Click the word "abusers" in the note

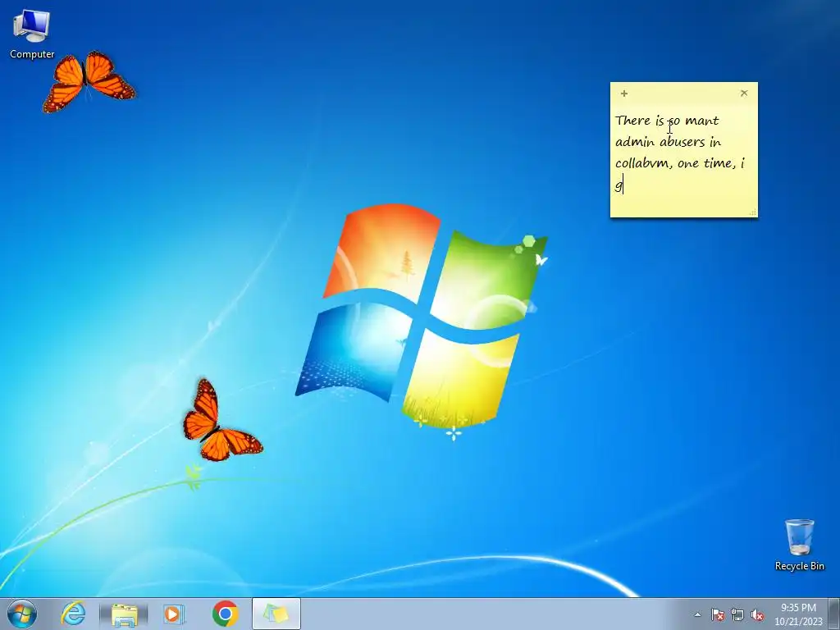pyautogui.click(x=682, y=141)
